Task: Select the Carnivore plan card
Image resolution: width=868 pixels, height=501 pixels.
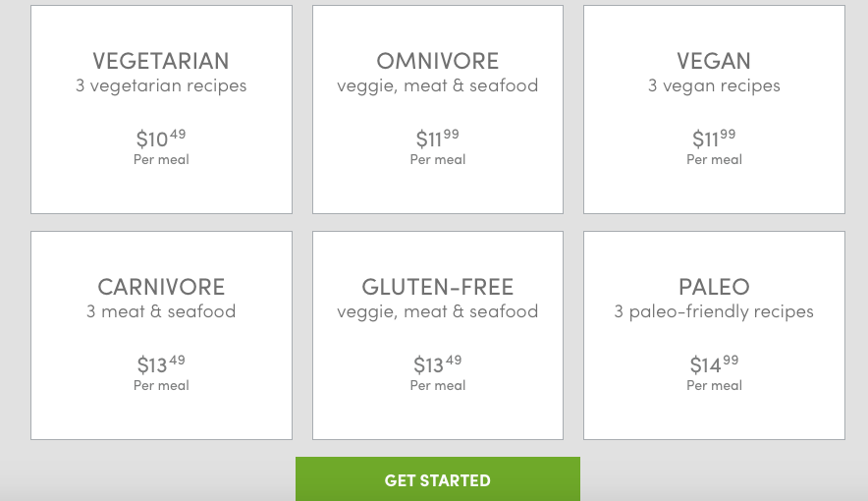Action: point(161,336)
